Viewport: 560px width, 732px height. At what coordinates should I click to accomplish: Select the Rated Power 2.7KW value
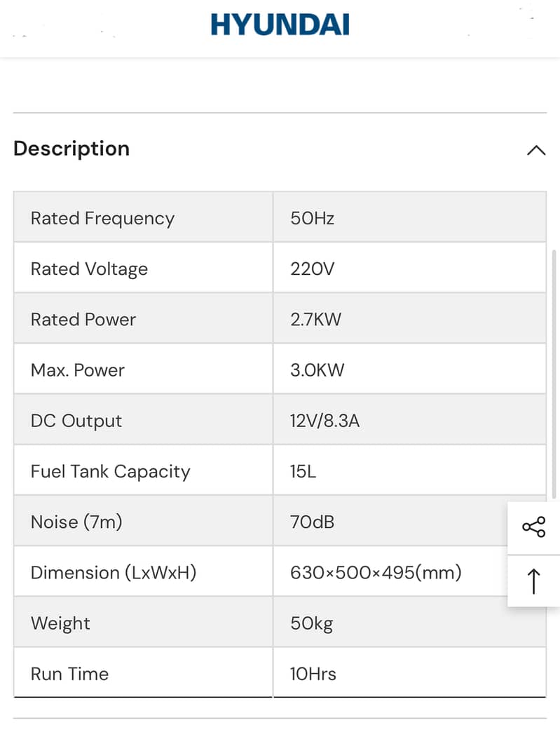(x=315, y=319)
